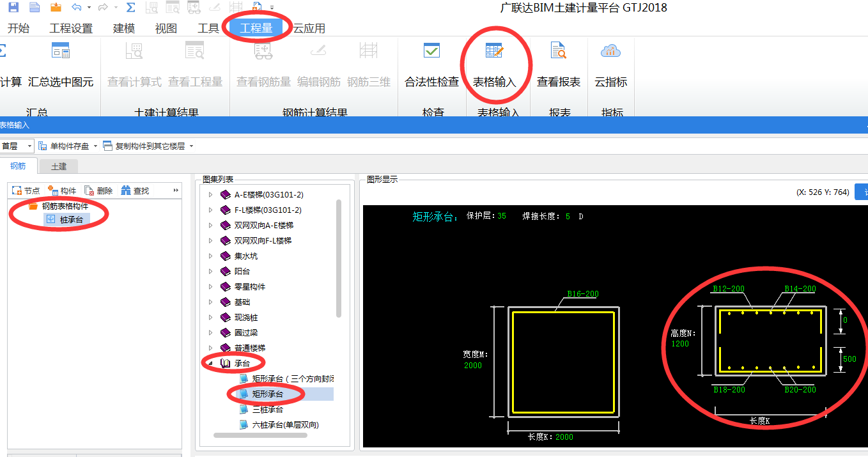Click the 编辑钢筋 ribbon icon
This screenshot has width=868, height=457.
pyautogui.click(x=318, y=51)
